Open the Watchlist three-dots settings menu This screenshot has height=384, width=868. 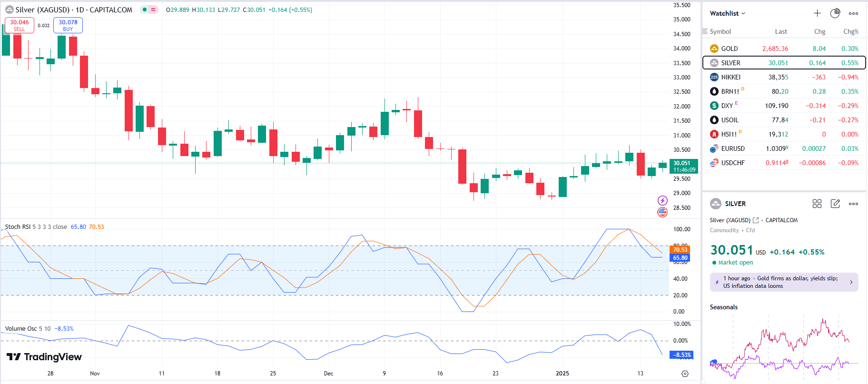(853, 13)
